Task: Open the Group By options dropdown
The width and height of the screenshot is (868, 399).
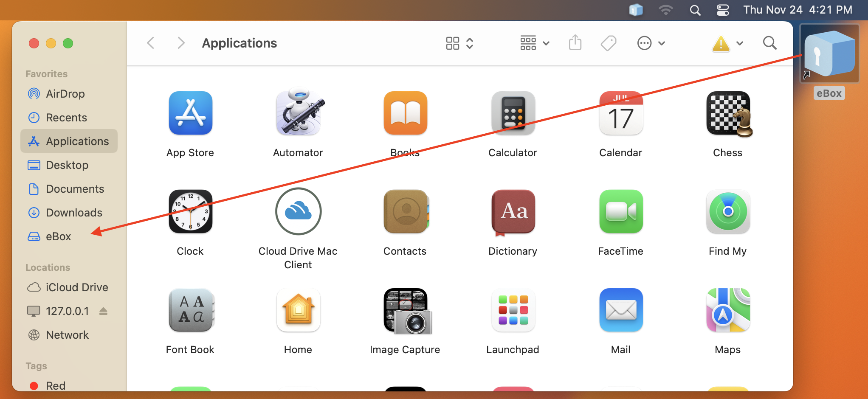Action: [535, 43]
